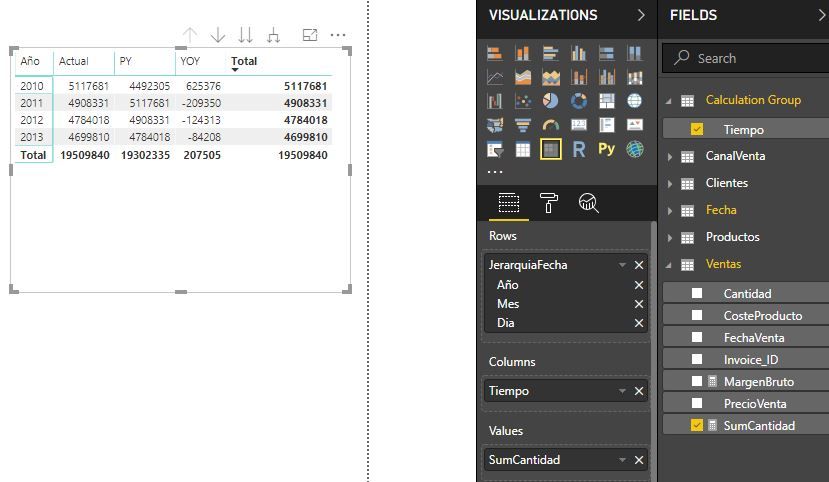Check the Invoice_ID field checkbox
This screenshot has height=482, width=829.
697,359
